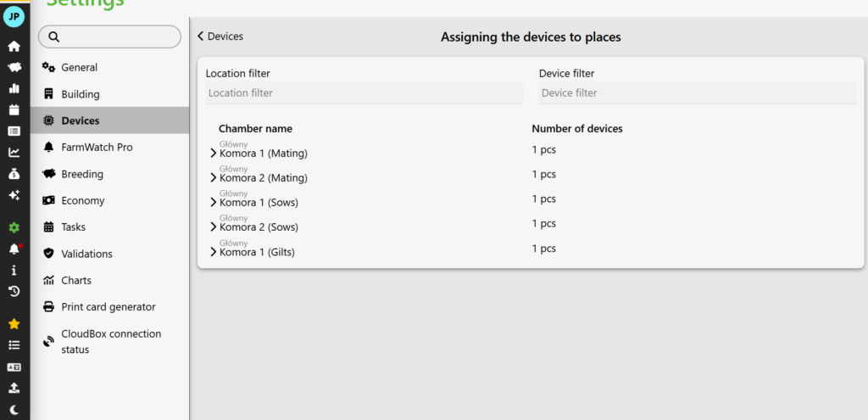Open the list card icon
Viewport: 868px width, 420px height.
tap(14, 131)
